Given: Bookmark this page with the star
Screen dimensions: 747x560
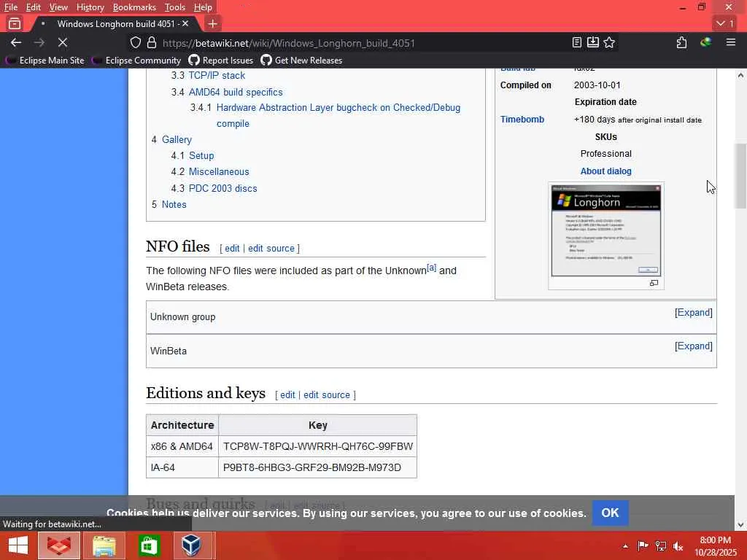Looking at the screenshot, I should (609, 43).
